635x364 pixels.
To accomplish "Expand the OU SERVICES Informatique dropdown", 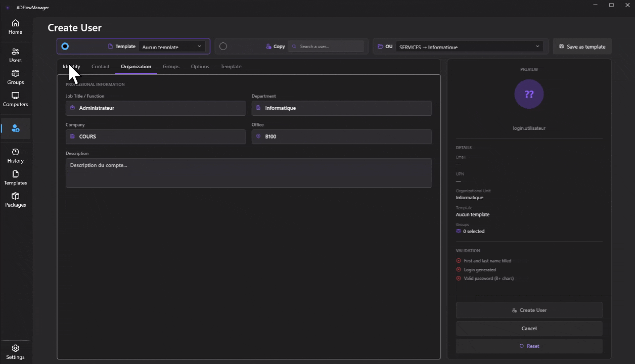I will tap(469, 47).
